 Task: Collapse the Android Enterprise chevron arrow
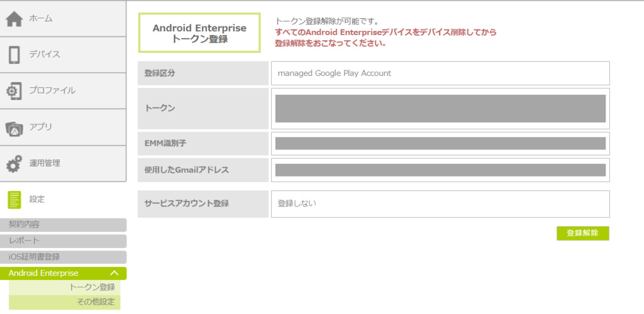[x=114, y=273]
